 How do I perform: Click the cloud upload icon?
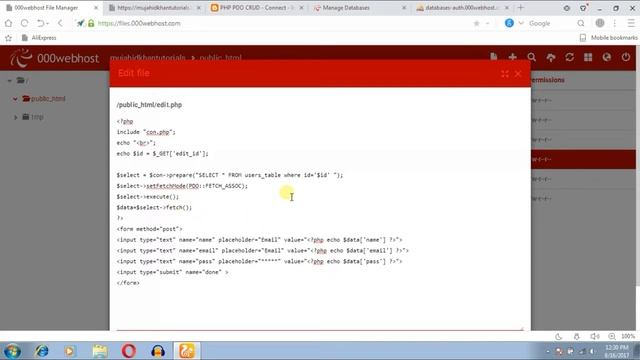tap(551, 58)
